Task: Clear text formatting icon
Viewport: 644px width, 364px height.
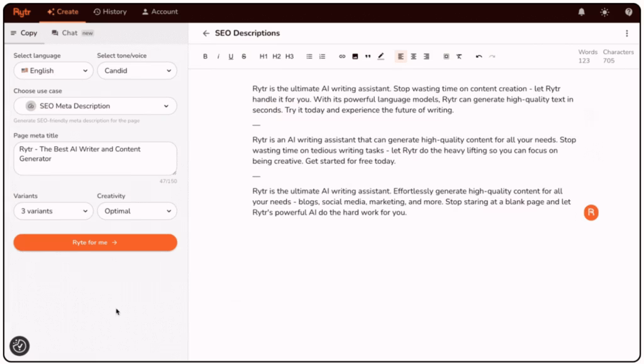Action: (459, 57)
